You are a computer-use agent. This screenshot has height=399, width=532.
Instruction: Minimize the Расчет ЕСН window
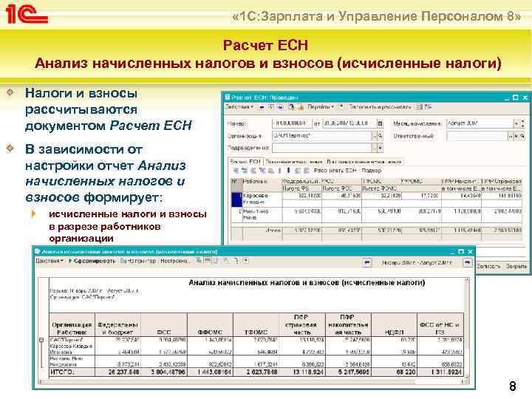tap(507, 98)
